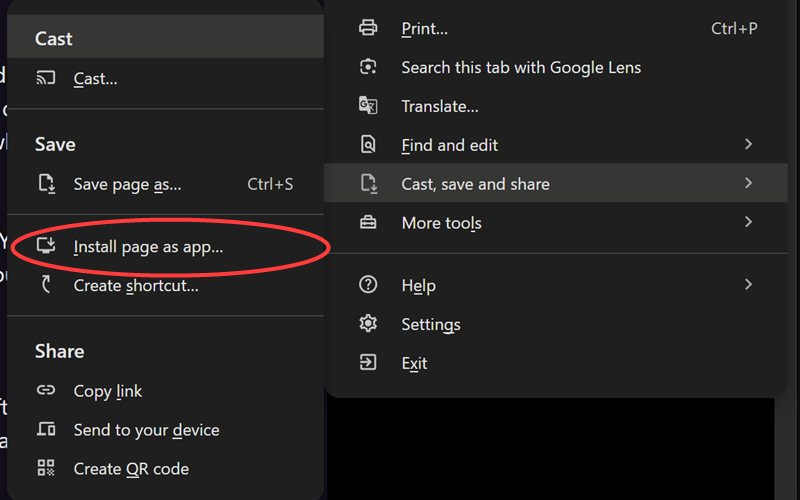
Task: Click the Exit door icon
Action: pos(368,362)
